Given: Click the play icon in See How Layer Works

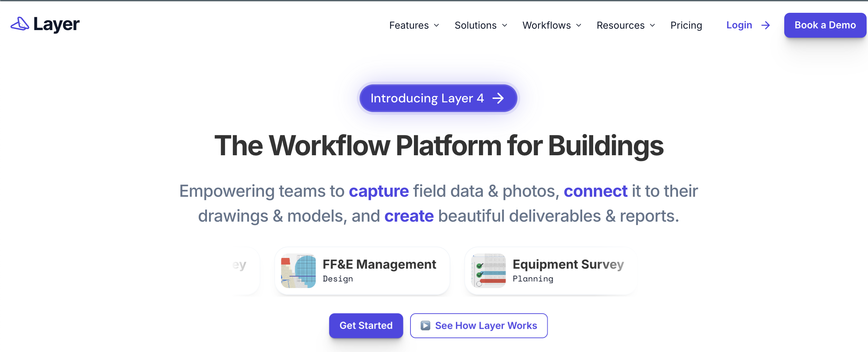Looking at the screenshot, I should click(425, 326).
